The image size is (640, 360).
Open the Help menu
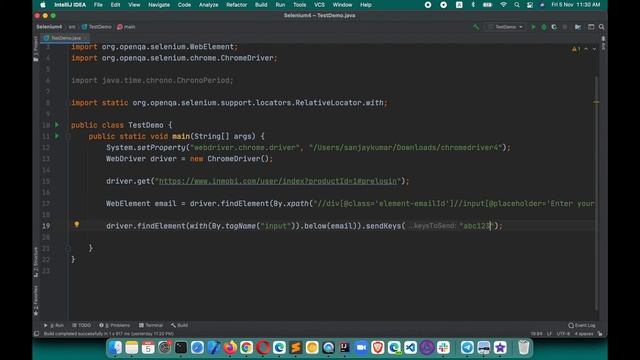tap(366, 5)
